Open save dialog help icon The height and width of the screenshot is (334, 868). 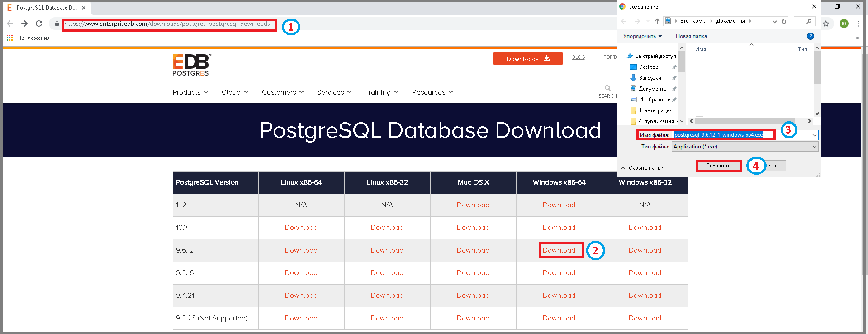811,36
